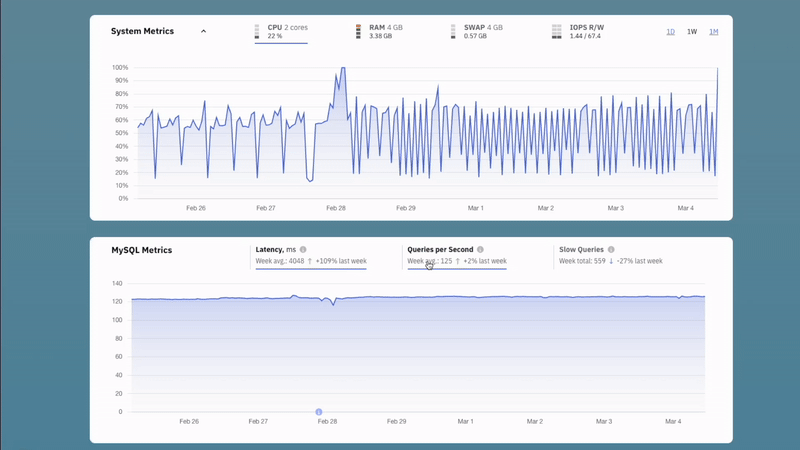Click '-27% last week' slow queries change

639,261
